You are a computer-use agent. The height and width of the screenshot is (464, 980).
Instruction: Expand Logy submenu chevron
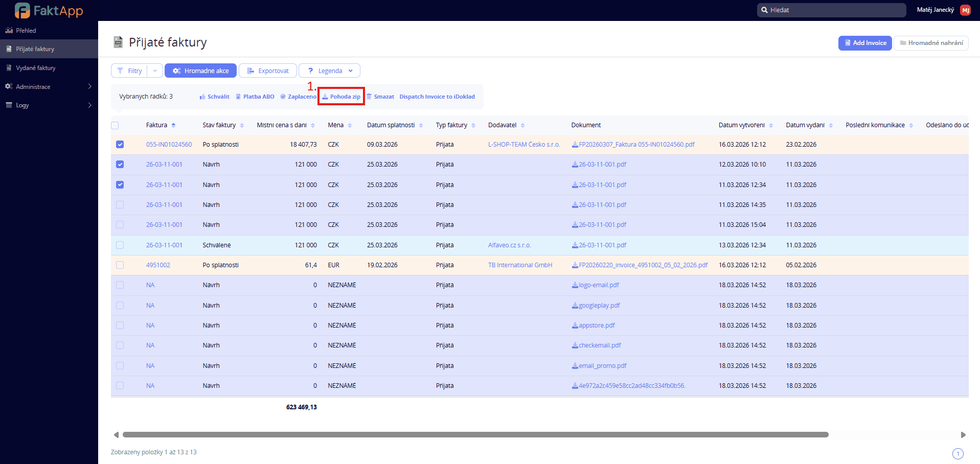[x=90, y=105]
